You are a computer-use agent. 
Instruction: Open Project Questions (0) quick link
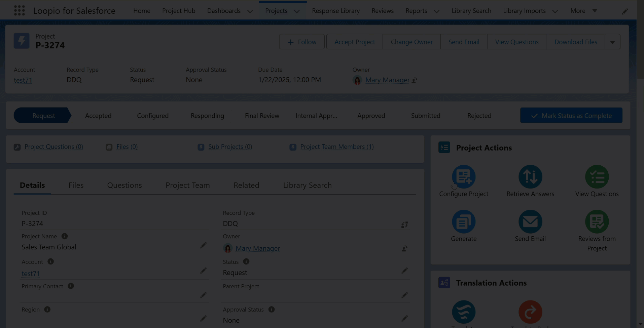click(x=53, y=147)
